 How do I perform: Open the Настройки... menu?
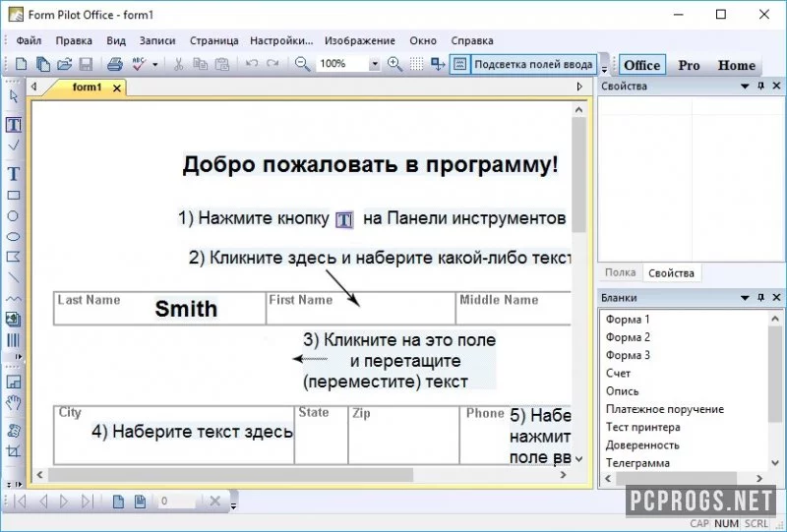click(x=281, y=40)
